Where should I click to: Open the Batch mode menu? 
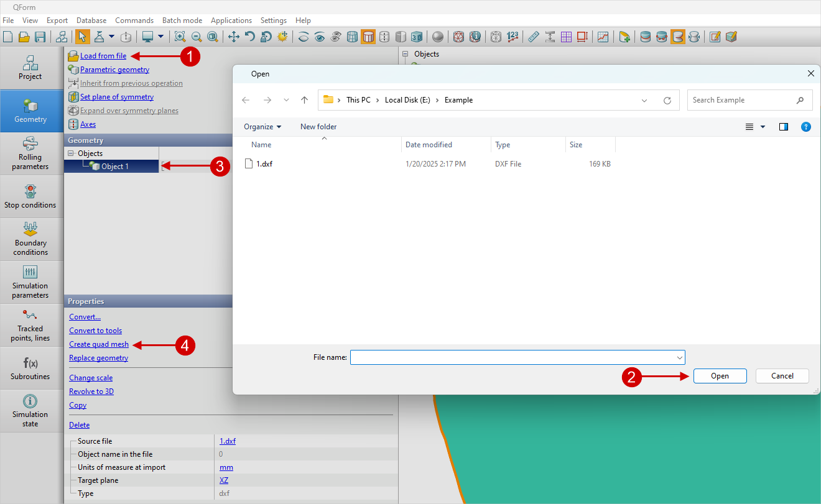182,21
